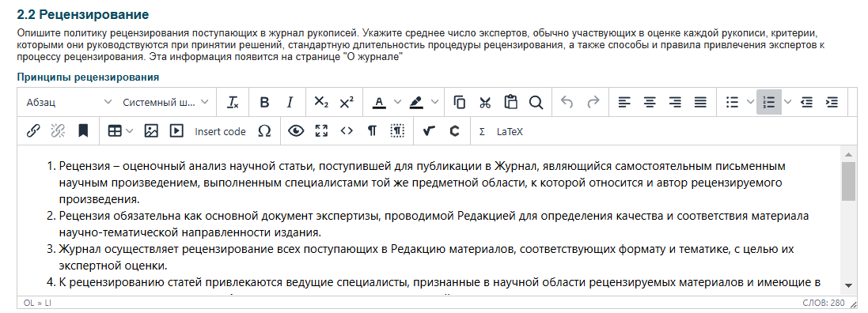Insert special character Omega symbol
868x313 pixels.
(x=264, y=131)
